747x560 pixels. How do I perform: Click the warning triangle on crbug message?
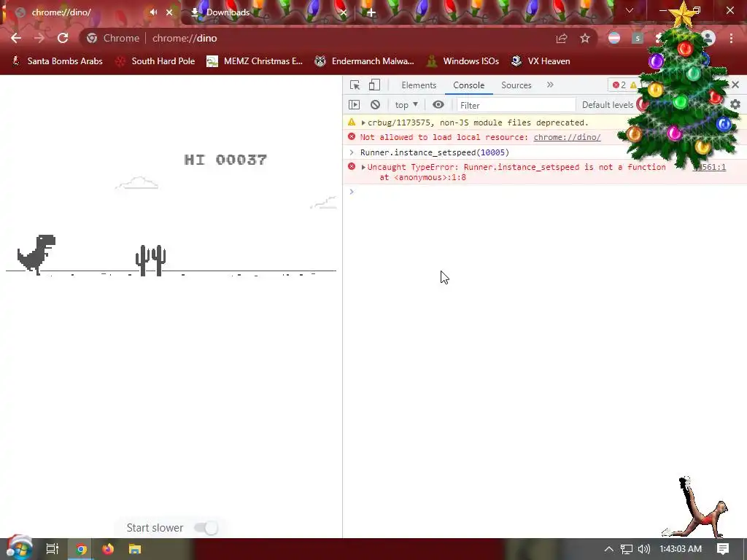point(352,122)
